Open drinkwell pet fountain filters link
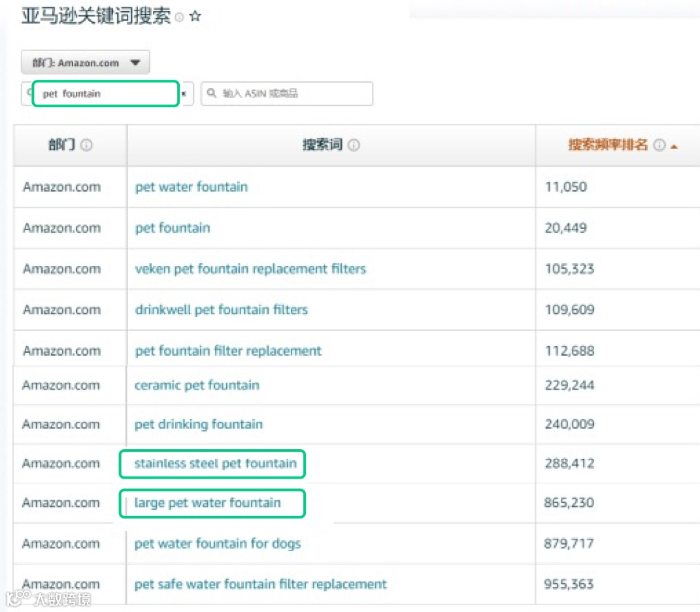This screenshot has height=612, width=700. [222, 309]
